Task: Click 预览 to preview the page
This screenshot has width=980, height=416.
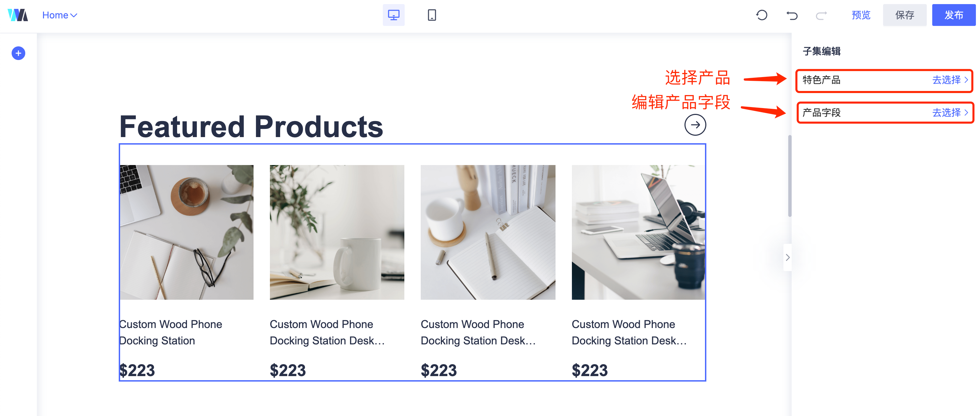Action: click(861, 15)
